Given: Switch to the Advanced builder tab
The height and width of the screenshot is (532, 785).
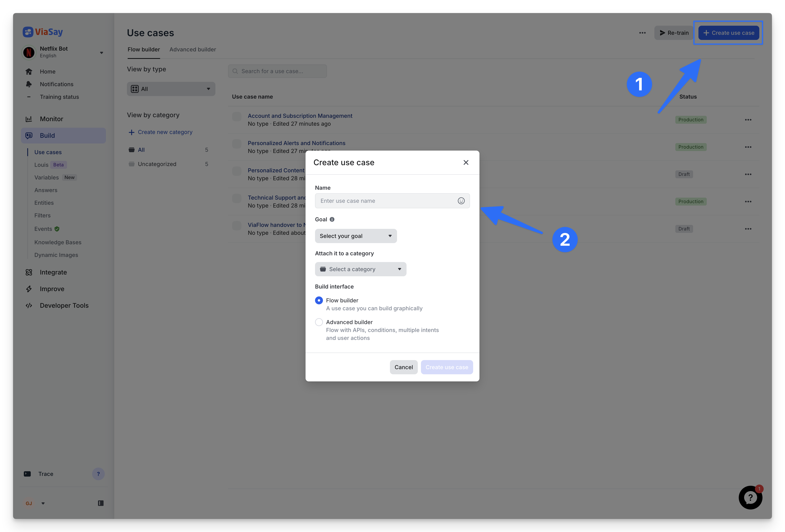Looking at the screenshot, I should click(192, 49).
